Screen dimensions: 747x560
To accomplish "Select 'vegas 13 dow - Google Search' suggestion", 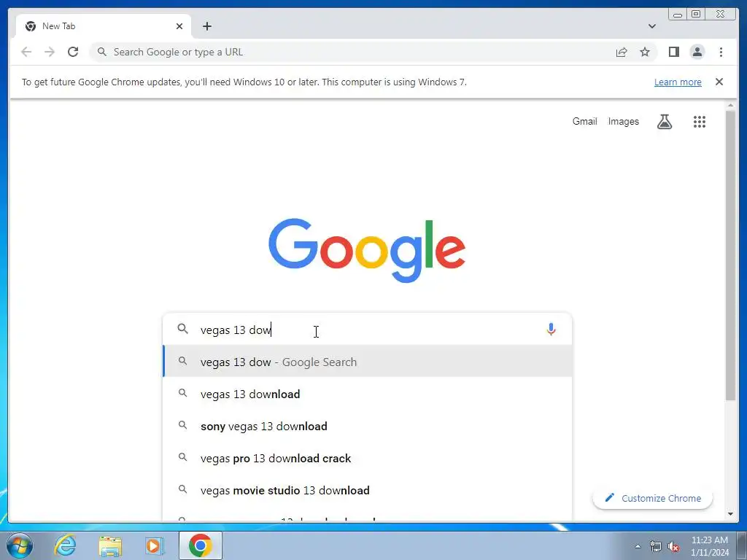I will 368,362.
